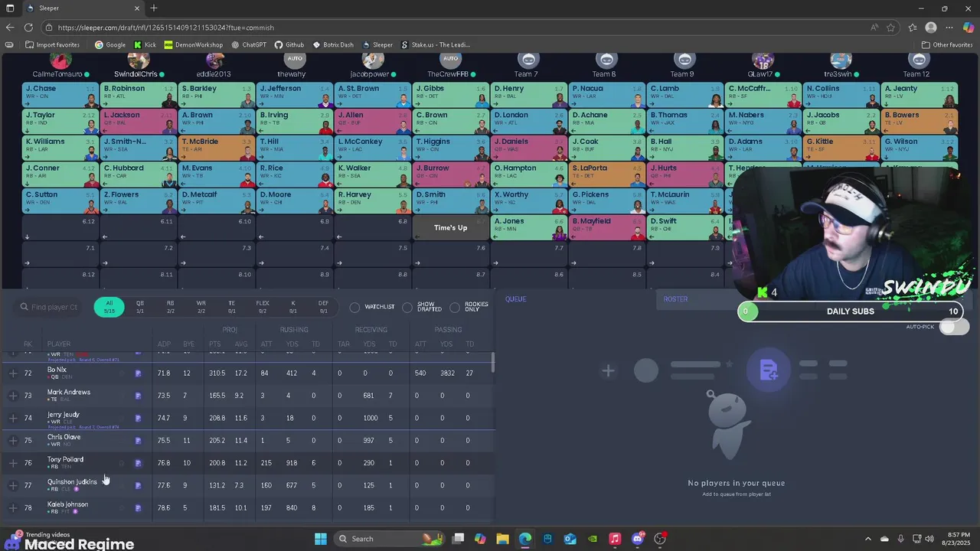Open Kaleb Johnson player notes icon
980x551 pixels.
(x=139, y=508)
